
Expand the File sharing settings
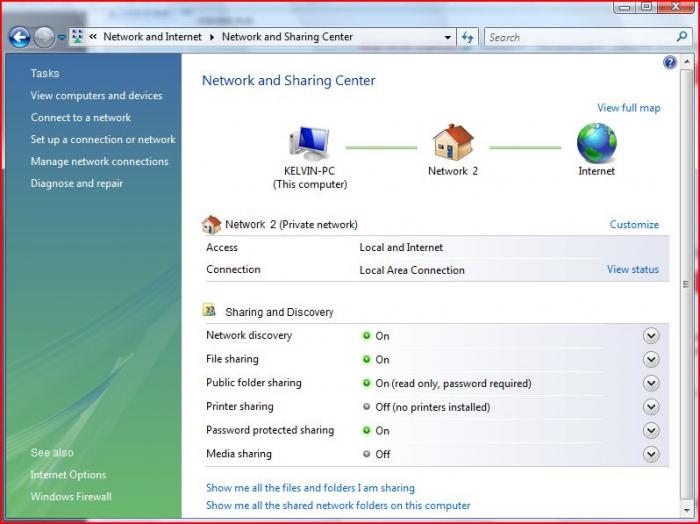651,359
